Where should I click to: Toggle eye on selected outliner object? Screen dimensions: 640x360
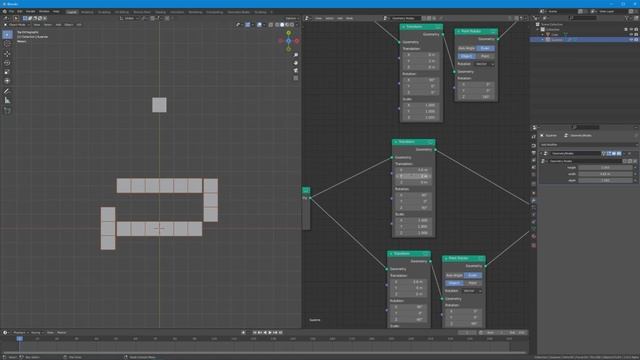631,40
